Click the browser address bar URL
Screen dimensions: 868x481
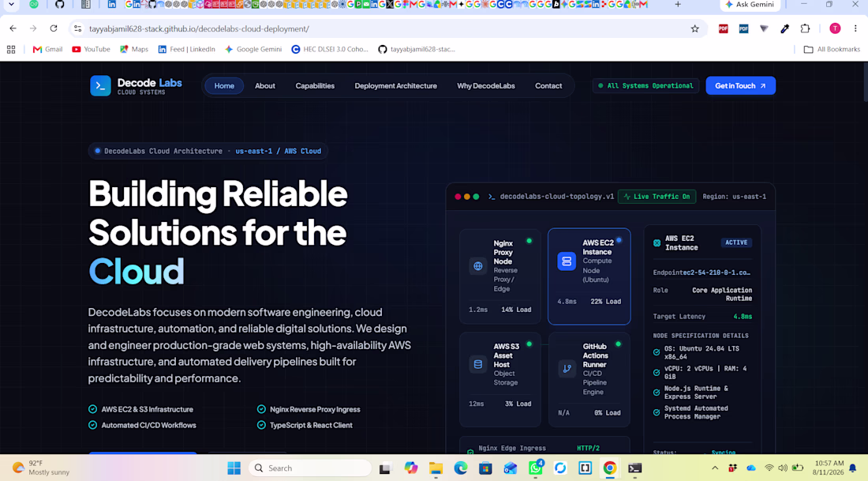[x=200, y=28]
